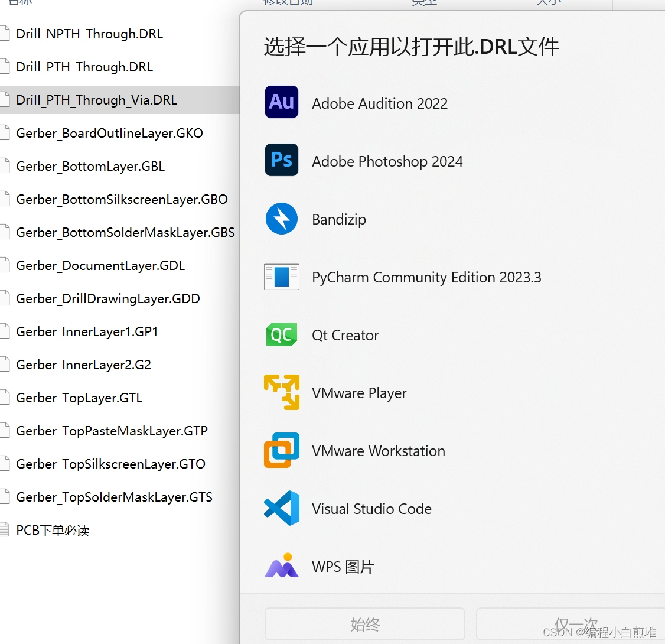Click the blue Bandizip lightning icon
The height and width of the screenshot is (644, 665).
pyautogui.click(x=282, y=219)
